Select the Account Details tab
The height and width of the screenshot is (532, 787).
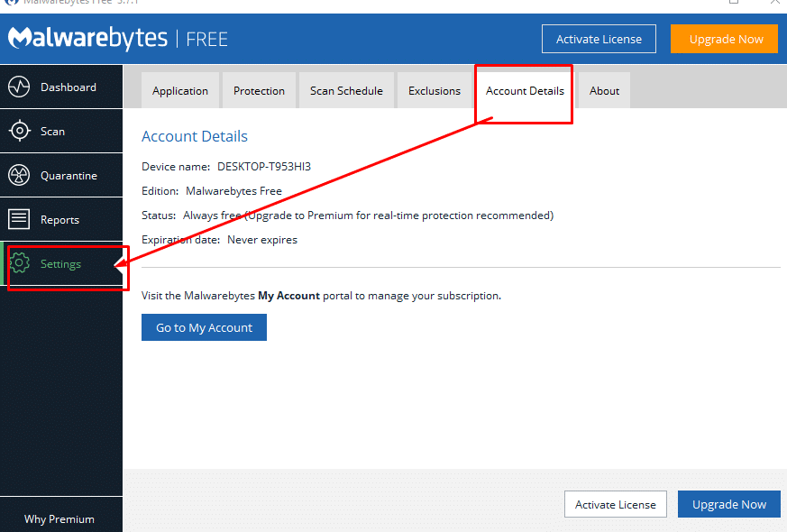525,90
